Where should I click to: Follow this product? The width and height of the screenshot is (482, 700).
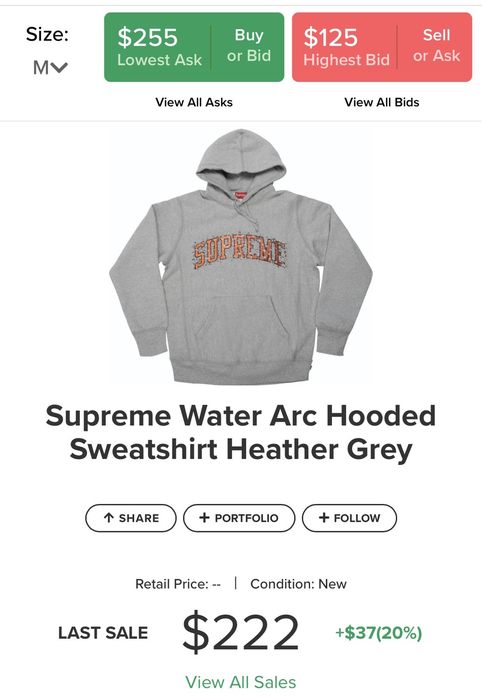point(349,518)
